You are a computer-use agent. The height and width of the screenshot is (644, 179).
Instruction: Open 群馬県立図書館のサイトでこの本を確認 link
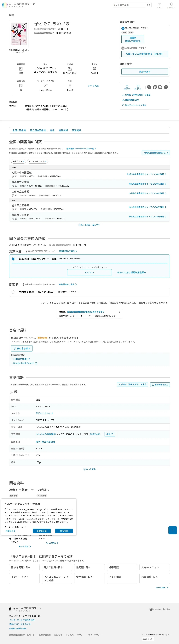coord(147,216)
